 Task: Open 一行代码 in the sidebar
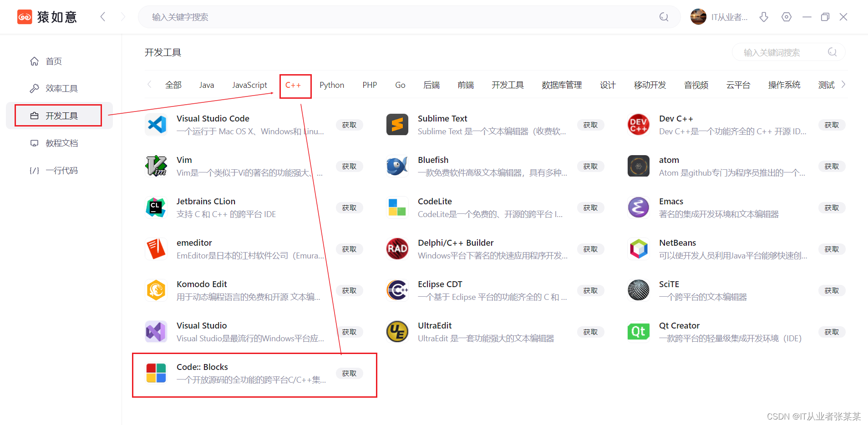click(59, 170)
